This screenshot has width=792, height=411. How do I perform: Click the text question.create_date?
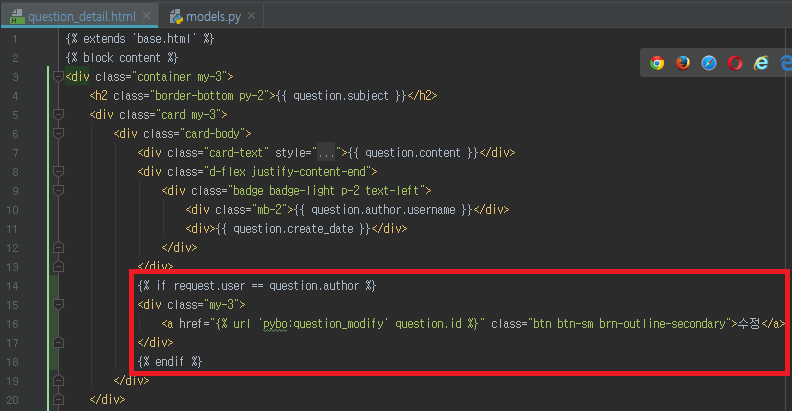(x=293, y=229)
